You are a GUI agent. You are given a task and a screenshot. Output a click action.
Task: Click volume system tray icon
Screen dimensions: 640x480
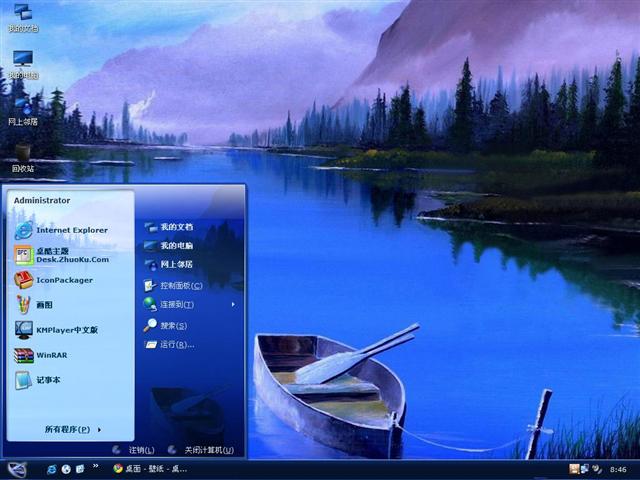coord(597,469)
